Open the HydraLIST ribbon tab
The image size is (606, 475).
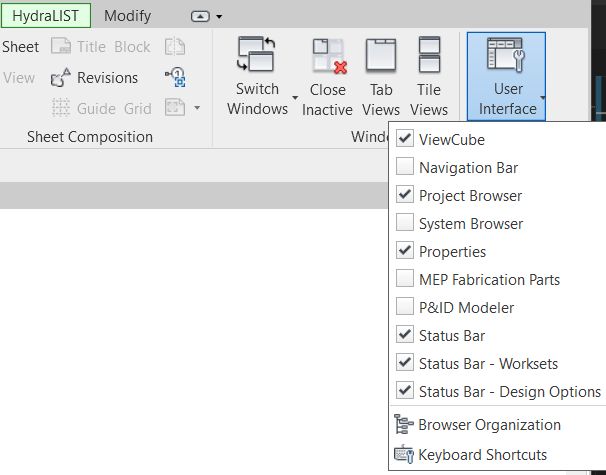click(46, 16)
